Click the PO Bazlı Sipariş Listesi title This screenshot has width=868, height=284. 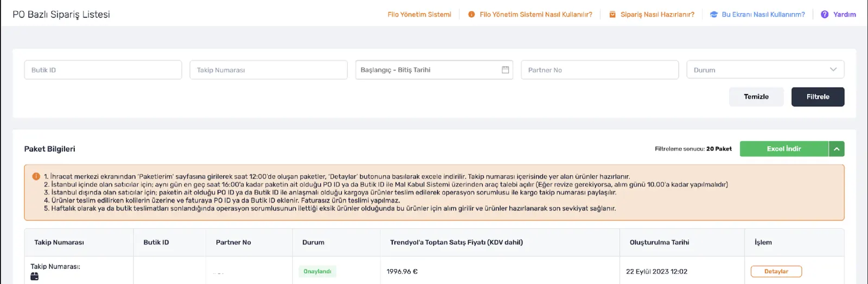click(61, 15)
